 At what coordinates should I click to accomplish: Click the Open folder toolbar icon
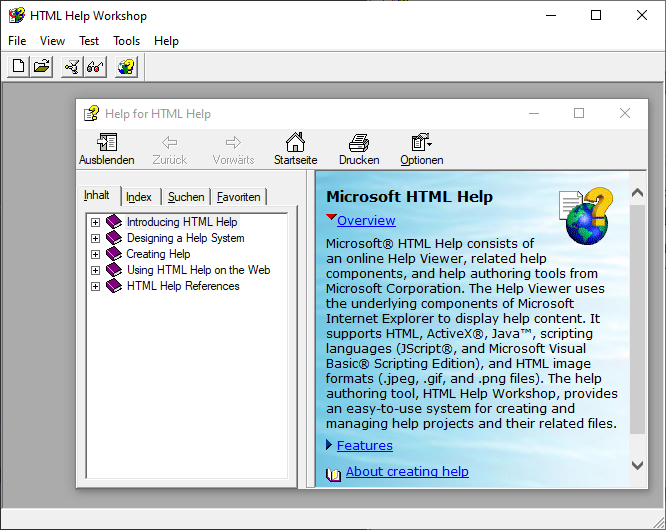(x=41, y=67)
